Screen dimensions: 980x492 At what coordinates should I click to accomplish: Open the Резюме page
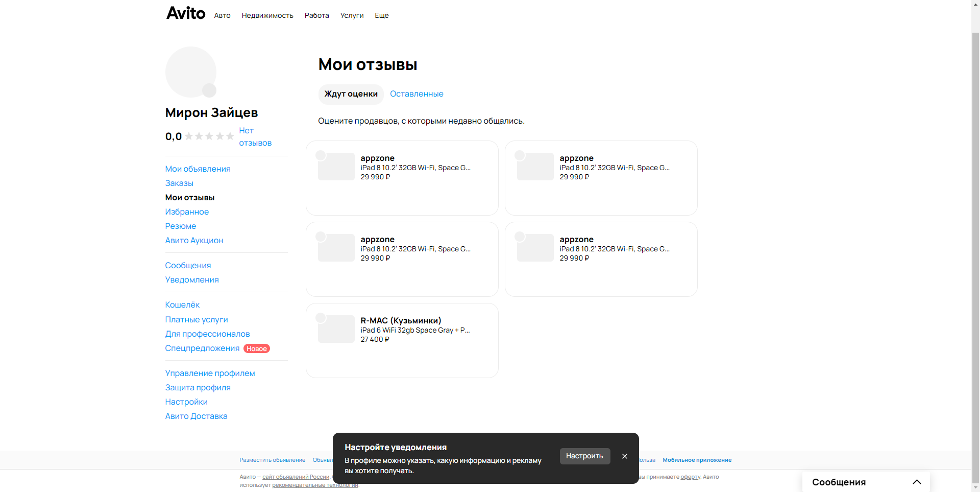point(180,226)
